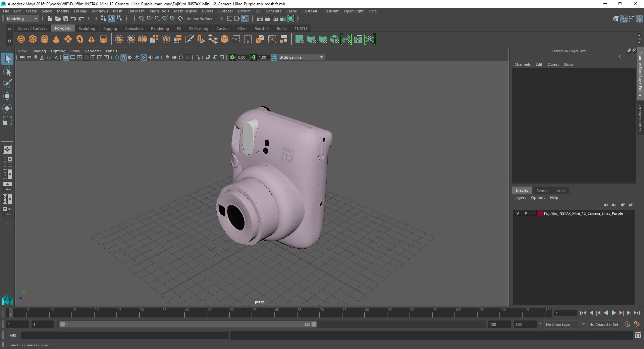Image resolution: width=644 pixels, height=349 pixels.
Task: Activate the Scale tool in toolbox
Action: [7, 121]
